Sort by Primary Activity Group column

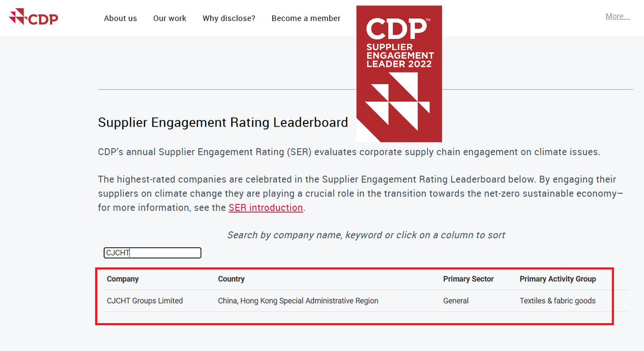click(x=558, y=279)
